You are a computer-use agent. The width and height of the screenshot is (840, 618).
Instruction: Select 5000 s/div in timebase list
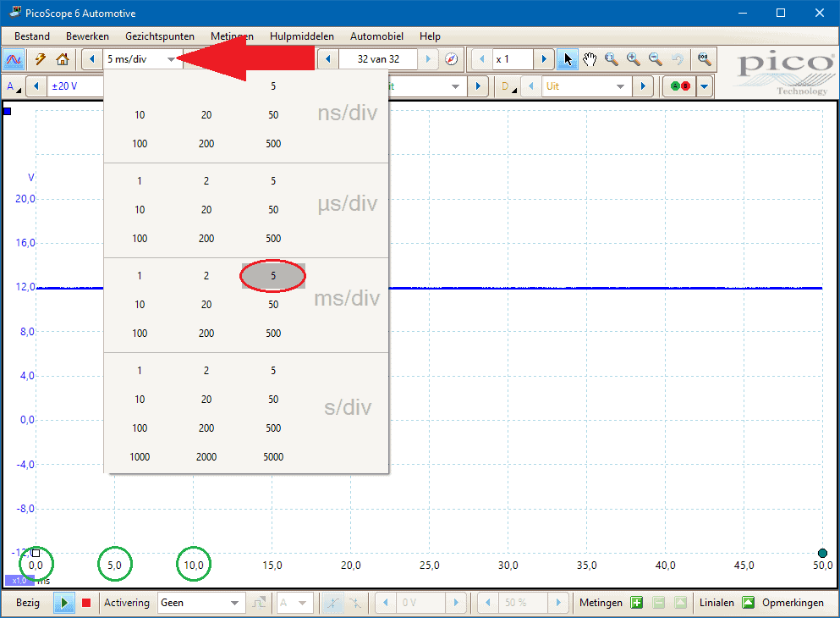point(273,456)
